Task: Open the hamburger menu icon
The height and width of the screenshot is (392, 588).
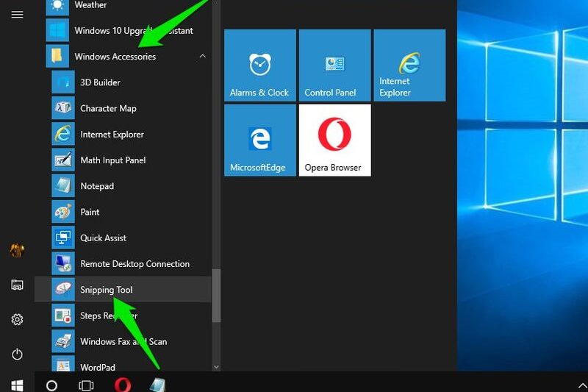Action: pos(17,14)
